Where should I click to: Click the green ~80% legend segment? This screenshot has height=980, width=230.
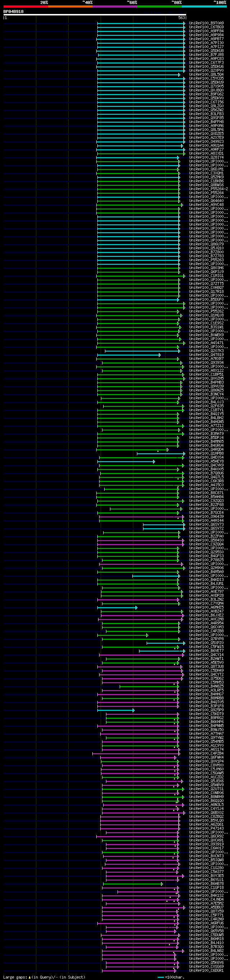coord(159,6)
